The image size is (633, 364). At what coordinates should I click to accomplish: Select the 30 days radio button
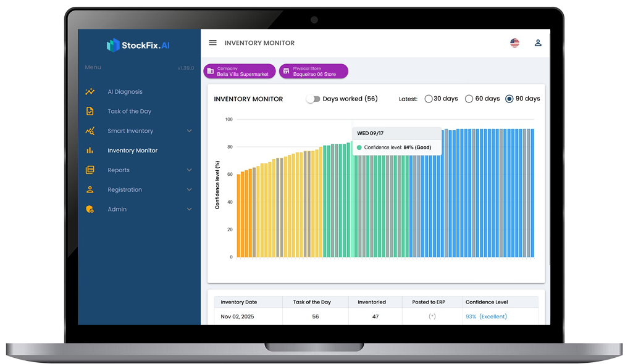pos(429,99)
